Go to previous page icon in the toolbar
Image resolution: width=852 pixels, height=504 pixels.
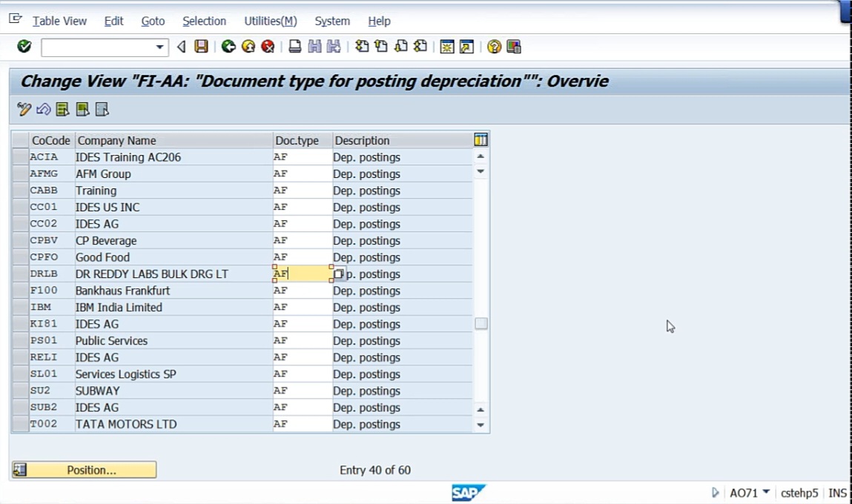[381, 47]
